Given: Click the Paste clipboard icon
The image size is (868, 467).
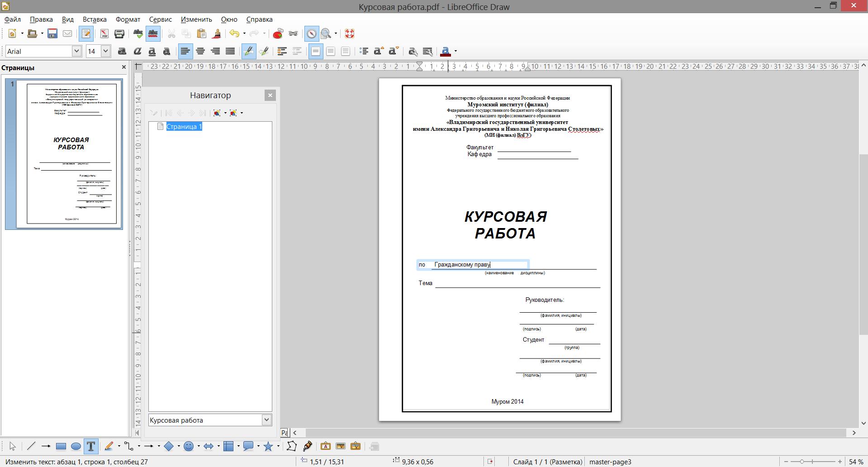Looking at the screenshot, I should tap(201, 34).
